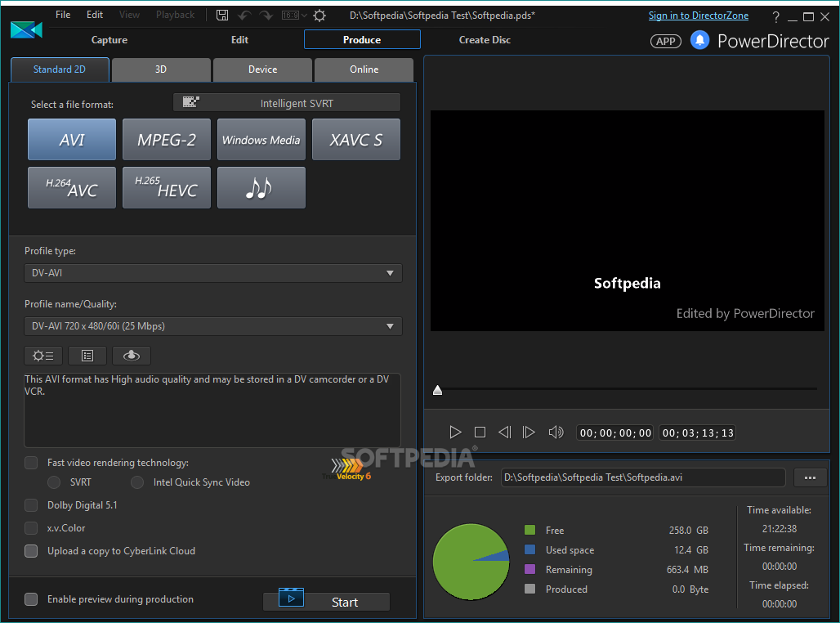Click the TrueVelocity 6 logo
This screenshot has width=840, height=623.
point(347,469)
